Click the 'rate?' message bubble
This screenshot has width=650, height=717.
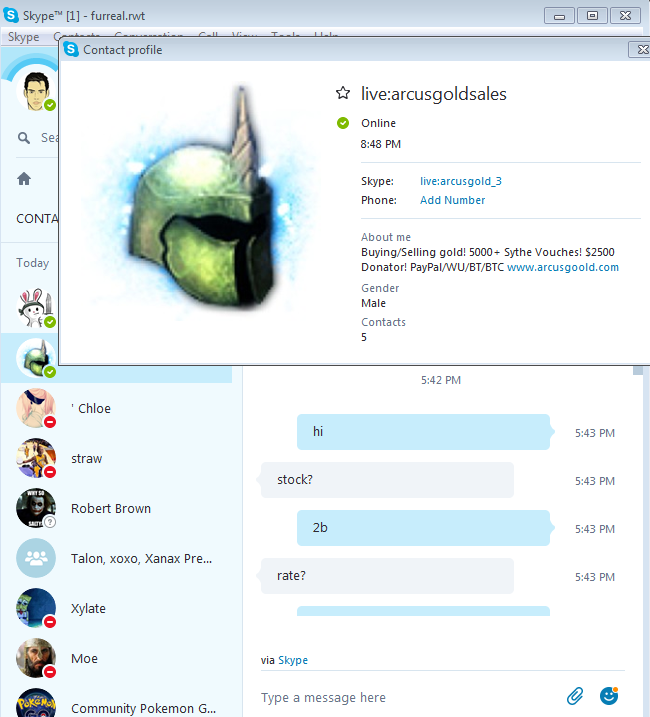point(387,576)
